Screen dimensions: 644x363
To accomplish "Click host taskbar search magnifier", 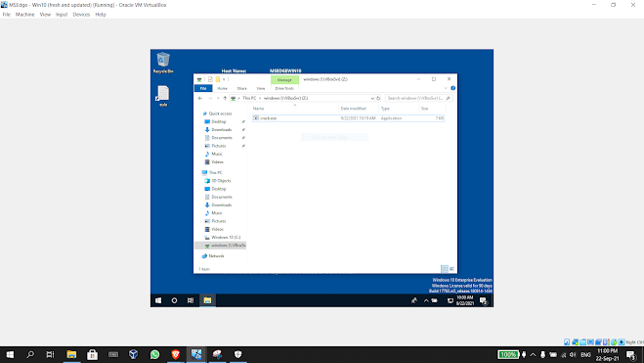I will pos(30,354).
